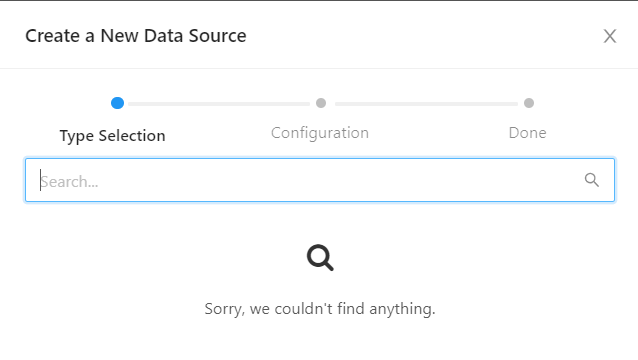Screen dimensions: 638x360
Task: Click the 'Sorry, we couldn't find anything' message
Action: [320, 309]
